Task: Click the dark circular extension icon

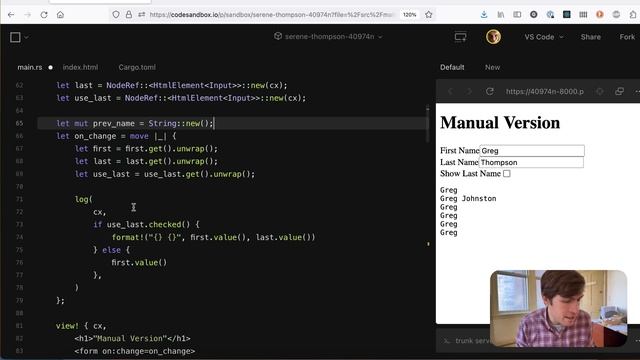Action: 533,15
